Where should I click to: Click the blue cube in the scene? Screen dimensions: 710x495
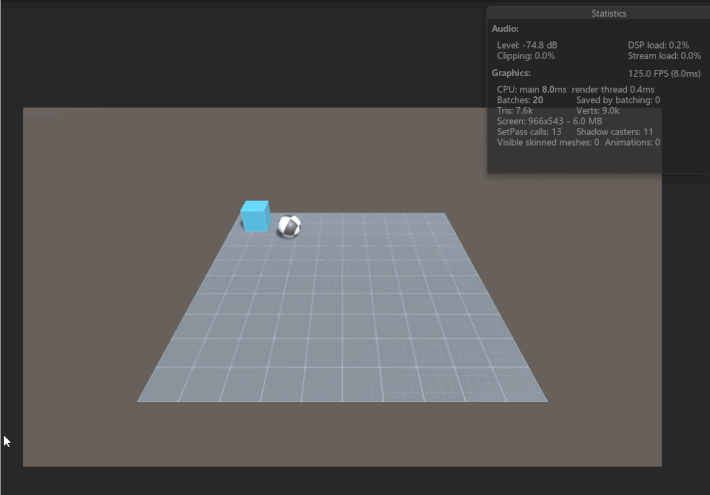pyautogui.click(x=255, y=216)
